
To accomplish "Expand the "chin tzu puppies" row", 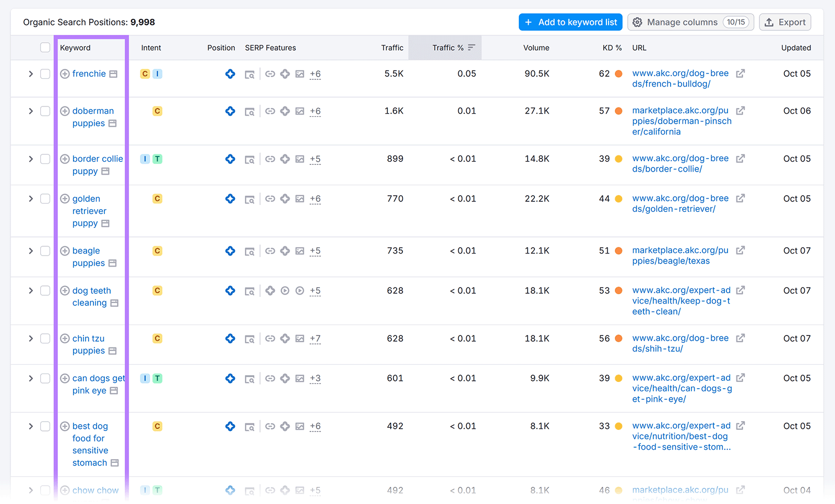I will (30, 339).
